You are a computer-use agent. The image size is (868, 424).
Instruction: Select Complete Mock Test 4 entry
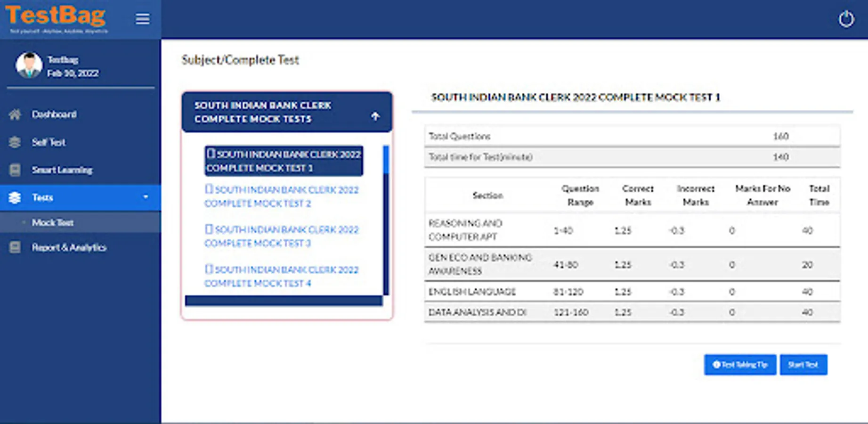282,276
